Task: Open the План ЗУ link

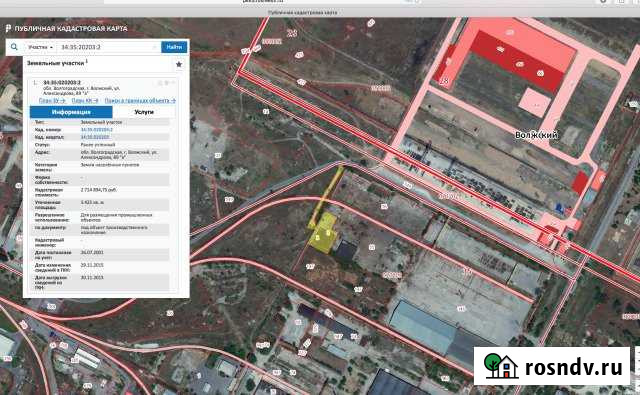Action: point(52,100)
